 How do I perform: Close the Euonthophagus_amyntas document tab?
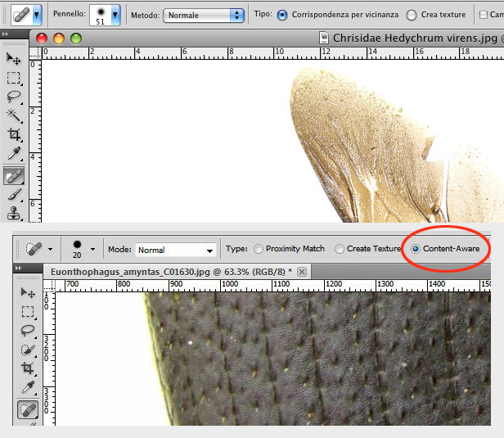click(x=301, y=271)
